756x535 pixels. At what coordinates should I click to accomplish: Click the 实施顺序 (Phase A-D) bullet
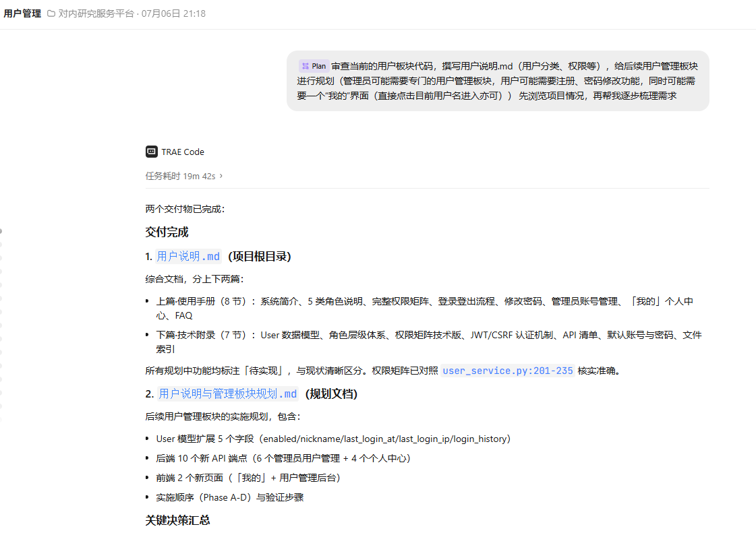[230, 497]
